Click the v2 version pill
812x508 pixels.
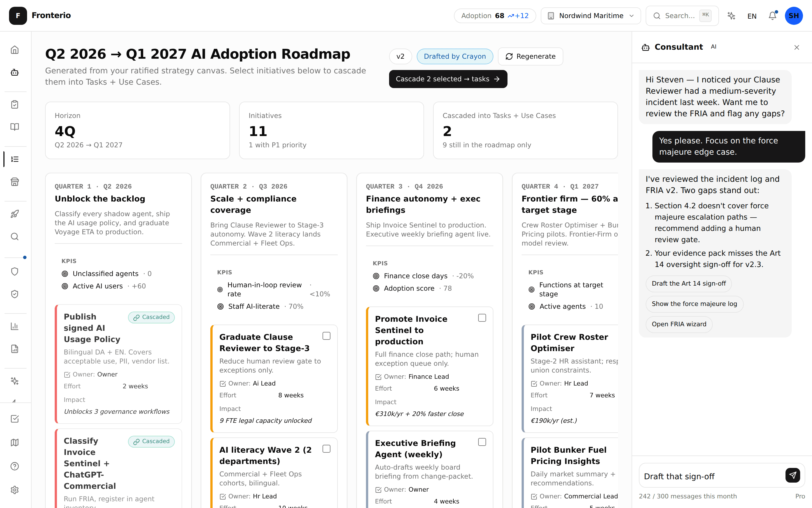[400, 56]
